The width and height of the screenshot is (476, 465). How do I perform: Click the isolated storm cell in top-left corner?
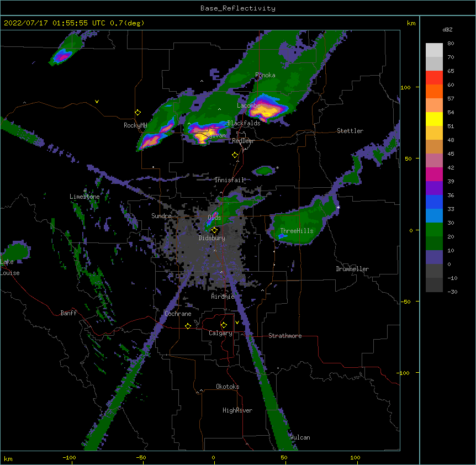(62, 56)
